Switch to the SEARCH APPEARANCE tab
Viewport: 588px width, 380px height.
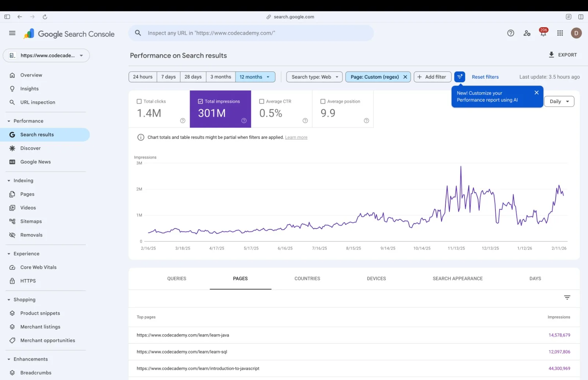coord(458,279)
